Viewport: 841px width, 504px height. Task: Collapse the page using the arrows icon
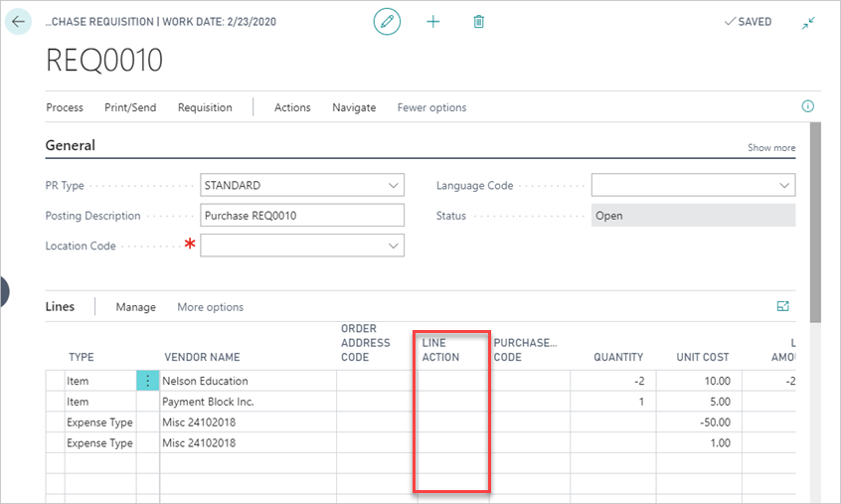[808, 22]
